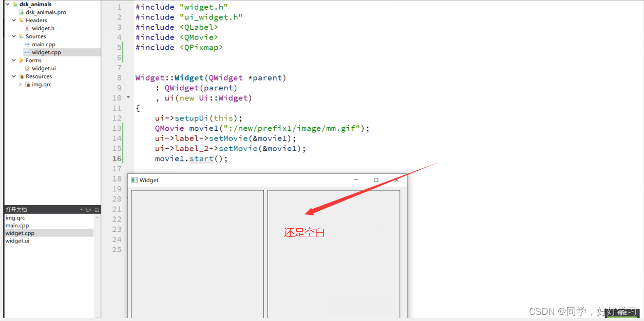644x321 pixels.
Task: Click line number 16 in editor gutter
Action: coord(117,158)
